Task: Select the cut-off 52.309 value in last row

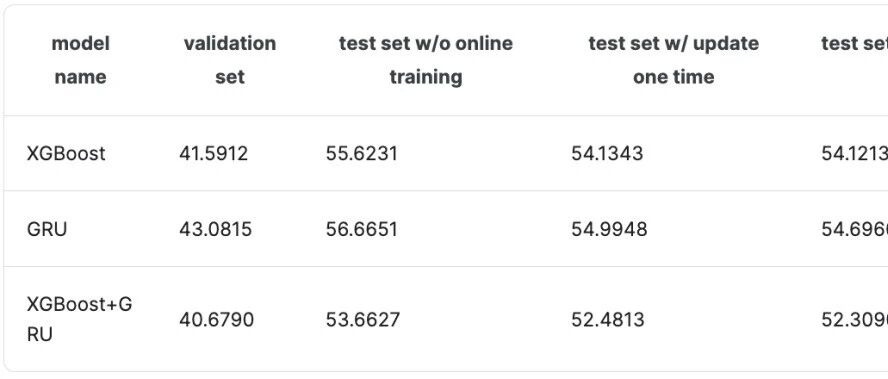Action: click(x=855, y=320)
